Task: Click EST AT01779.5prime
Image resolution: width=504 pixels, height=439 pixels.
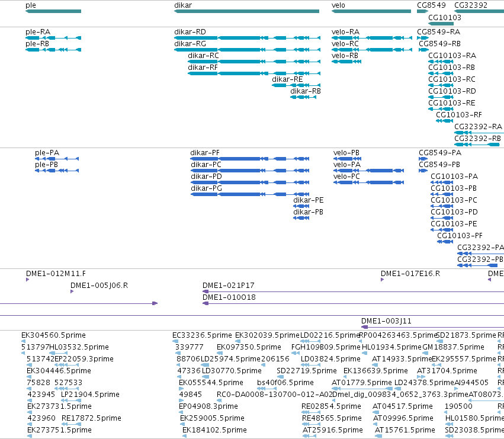Action: click(x=362, y=383)
